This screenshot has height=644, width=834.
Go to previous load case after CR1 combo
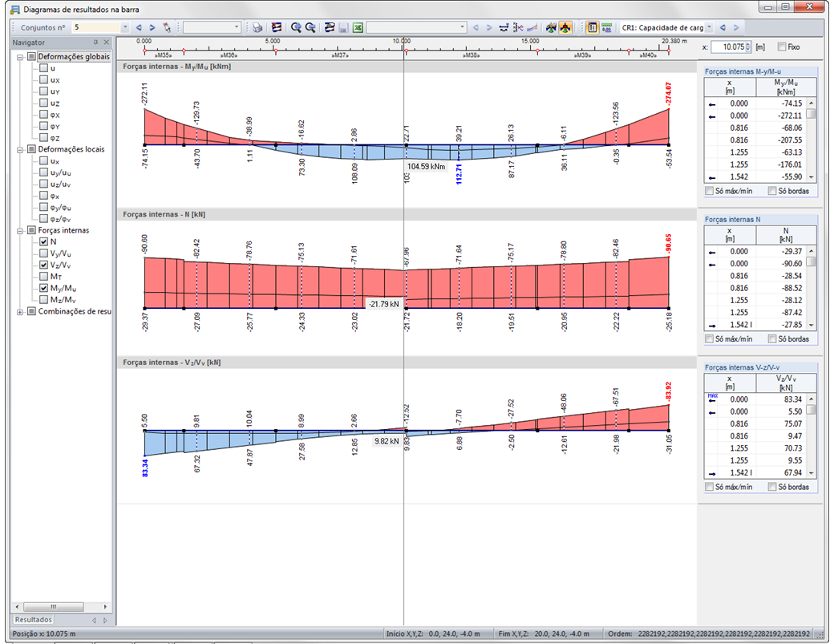tap(723, 27)
